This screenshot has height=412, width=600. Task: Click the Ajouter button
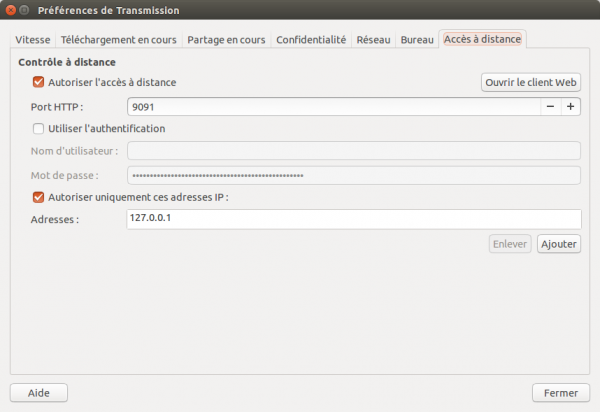559,243
